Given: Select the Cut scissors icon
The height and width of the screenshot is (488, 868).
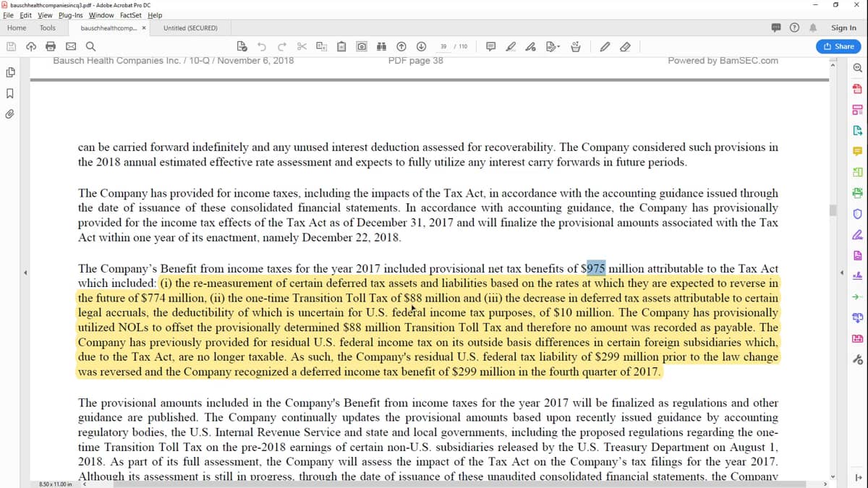Looking at the screenshot, I should (302, 46).
